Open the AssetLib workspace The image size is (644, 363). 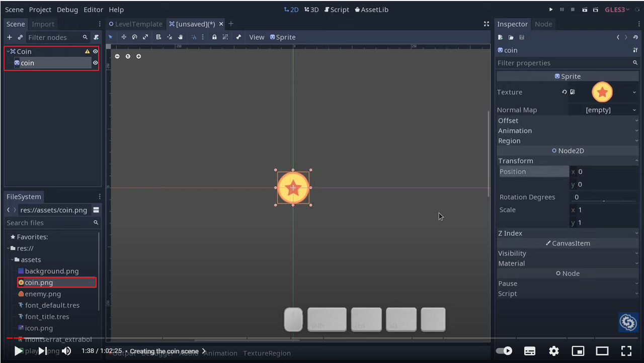tap(371, 10)
